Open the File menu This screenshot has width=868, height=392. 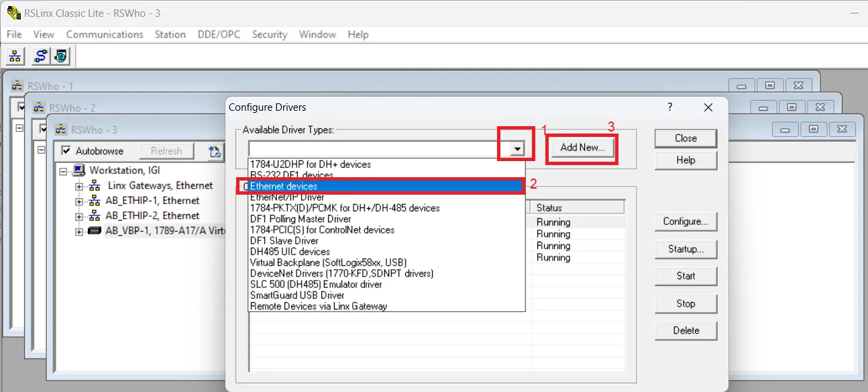click(x=14, y=34)
